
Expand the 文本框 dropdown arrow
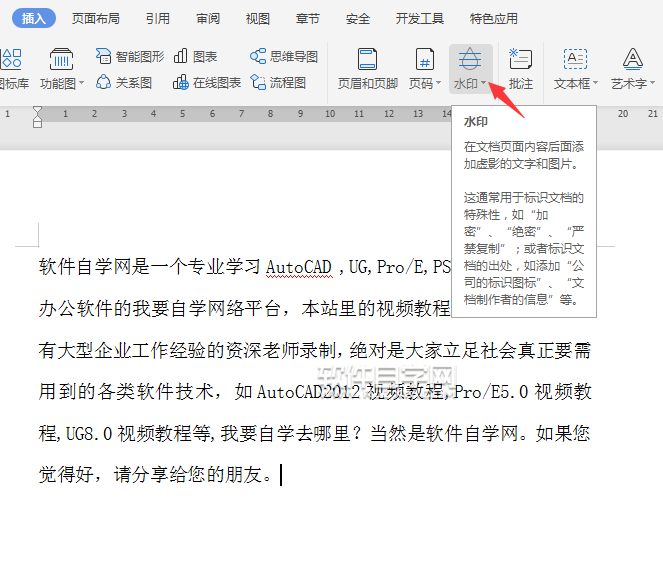[x=595, y=83]
